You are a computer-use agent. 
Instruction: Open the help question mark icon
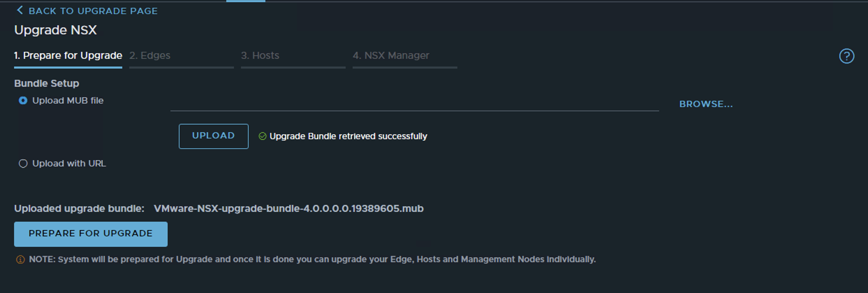(846, 56)
